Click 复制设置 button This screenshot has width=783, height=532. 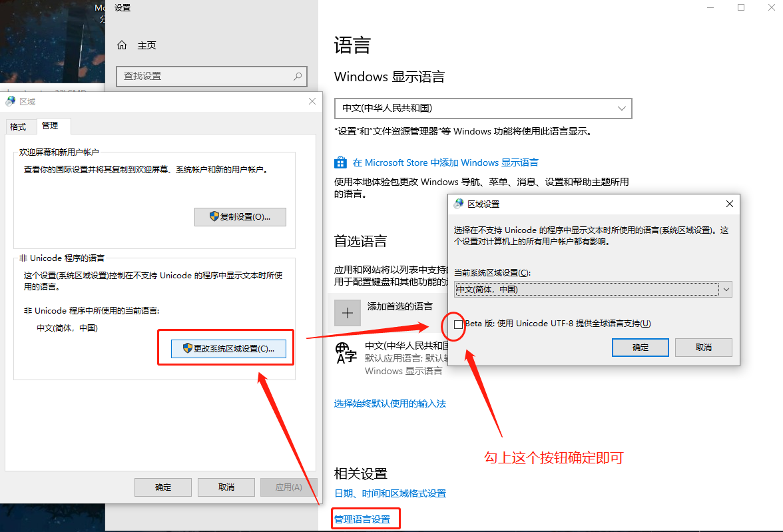coord(240,217)
